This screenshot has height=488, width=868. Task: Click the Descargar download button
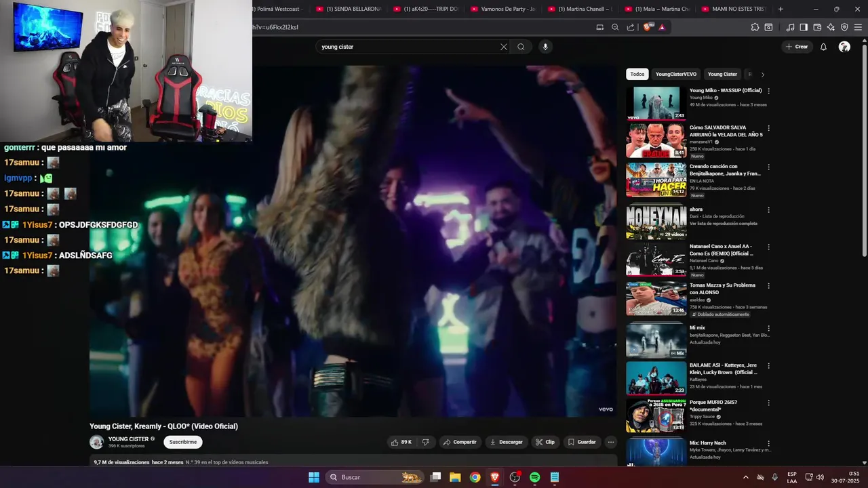point(507,442)
